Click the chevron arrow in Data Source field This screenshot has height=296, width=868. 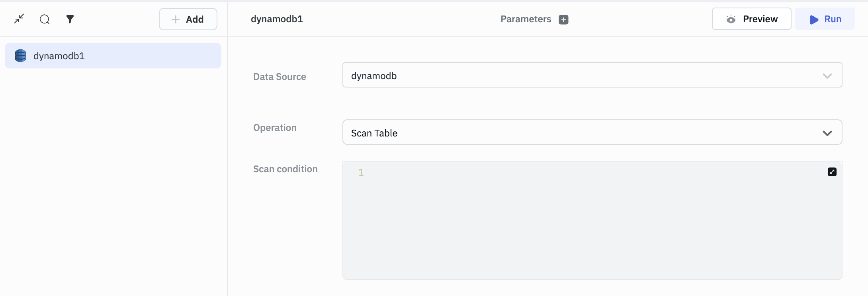(x=827, y=76)
